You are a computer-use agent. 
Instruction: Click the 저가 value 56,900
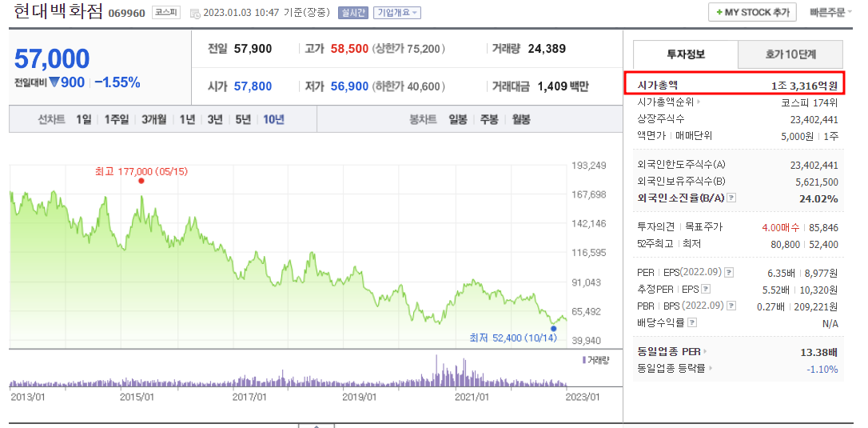pos(349,86)
